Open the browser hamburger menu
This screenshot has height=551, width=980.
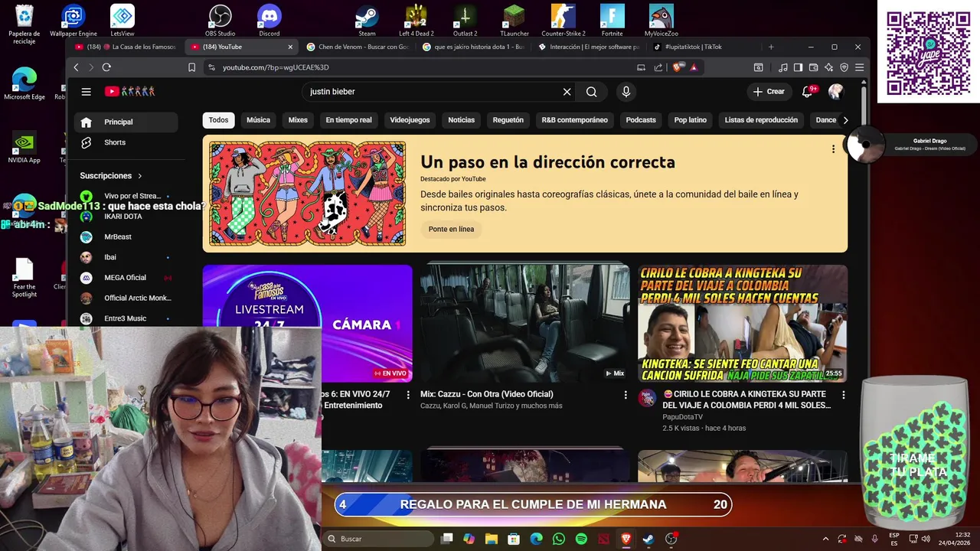tap(860, 67)
